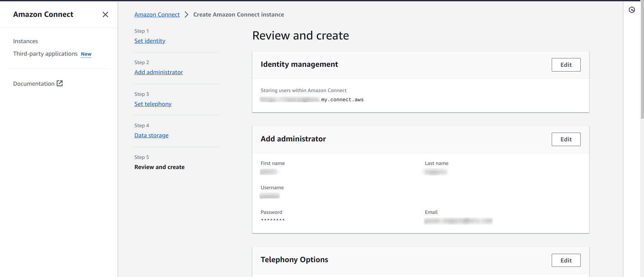Go to Amazon Connect breadcrumb link

click(x=157, y=15)
